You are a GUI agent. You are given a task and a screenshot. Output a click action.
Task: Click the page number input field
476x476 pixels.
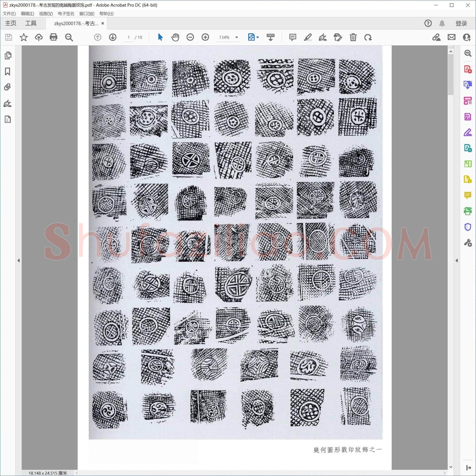pyautogui.click(x=129, y=37)
